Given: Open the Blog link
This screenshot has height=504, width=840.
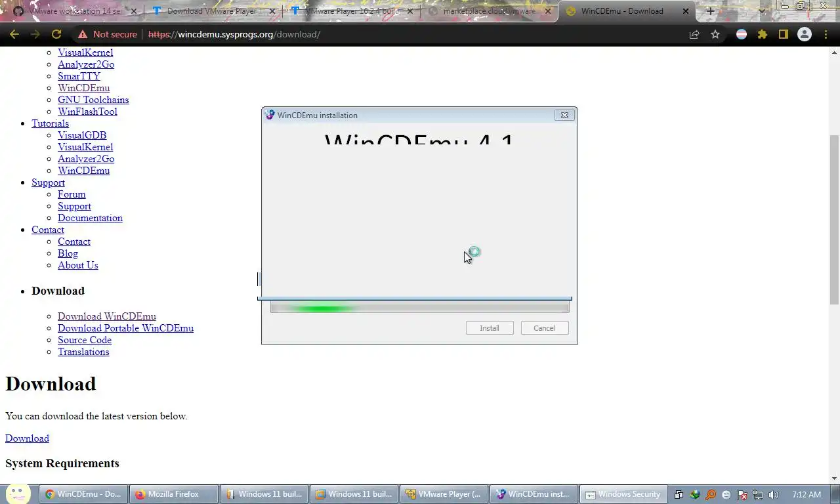Looking at the screenshot, I should click(x=68, y=253).
